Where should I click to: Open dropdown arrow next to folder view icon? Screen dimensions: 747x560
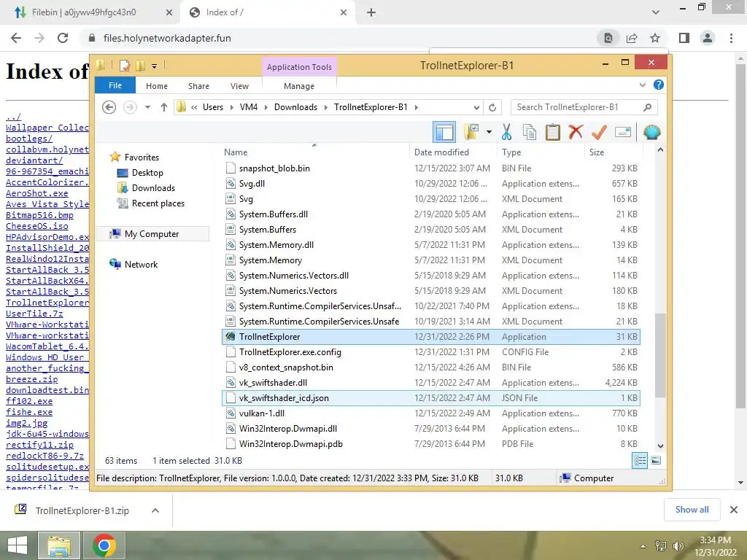[489, 132]
